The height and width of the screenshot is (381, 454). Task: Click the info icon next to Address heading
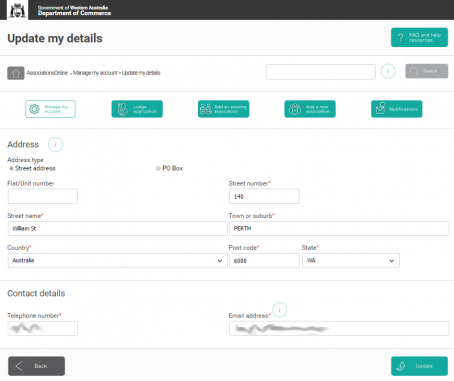pyautogui.click(x=55, y=144)
